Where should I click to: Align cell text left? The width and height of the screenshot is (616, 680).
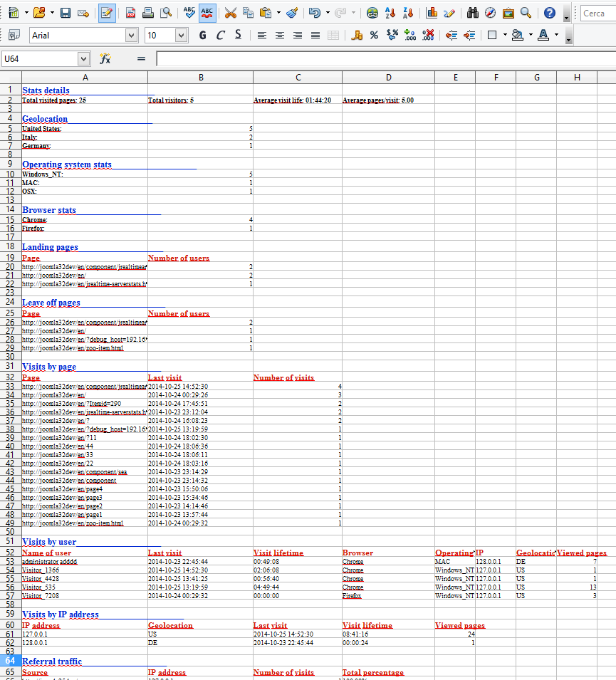coord(261,35)
